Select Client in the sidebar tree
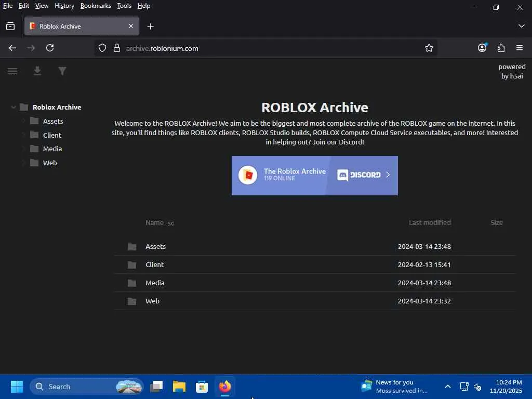The height and width of the screenshot is (399, 532). pos(52,135)
